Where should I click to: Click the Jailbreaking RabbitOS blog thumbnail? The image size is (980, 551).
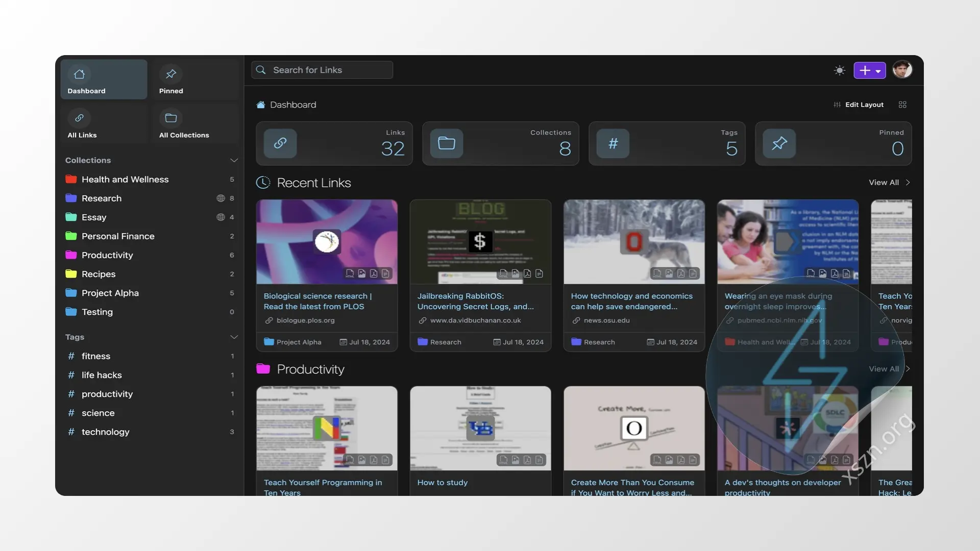(x=480, y=242)
